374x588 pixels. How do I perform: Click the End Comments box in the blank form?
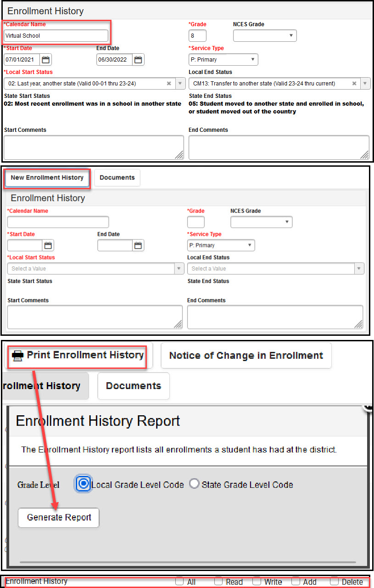click(x=275, y=317)
